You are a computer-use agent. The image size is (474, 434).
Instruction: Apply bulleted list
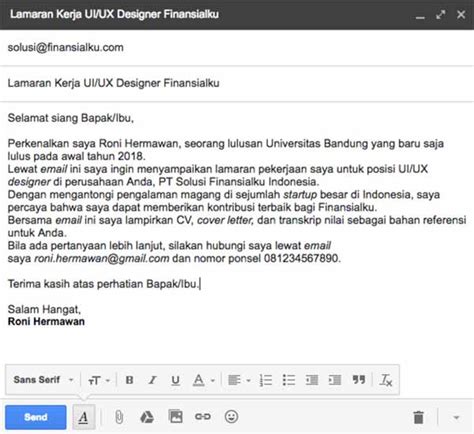289,380
